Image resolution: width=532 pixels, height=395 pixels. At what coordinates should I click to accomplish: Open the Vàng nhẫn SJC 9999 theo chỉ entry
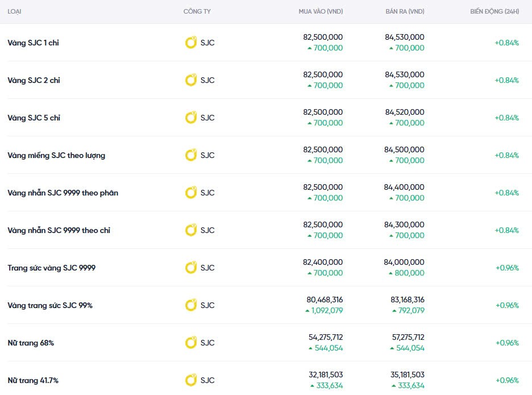click(59, 230)
